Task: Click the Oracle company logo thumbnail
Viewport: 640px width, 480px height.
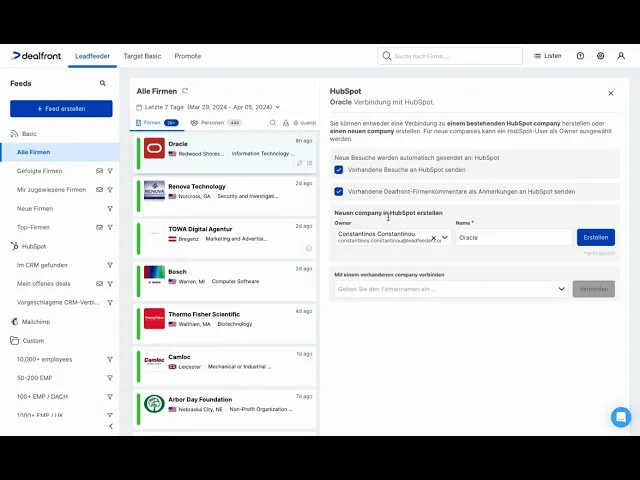Action: pos(154,148)
